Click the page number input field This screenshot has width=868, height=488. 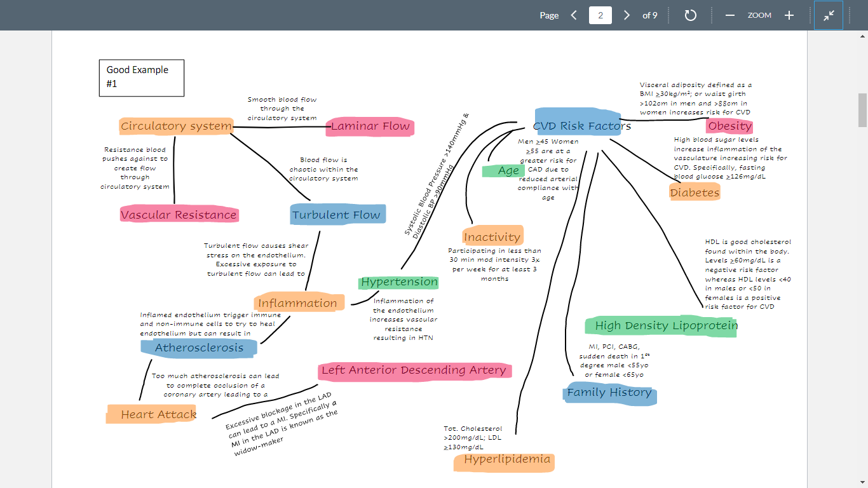(600, 15)
